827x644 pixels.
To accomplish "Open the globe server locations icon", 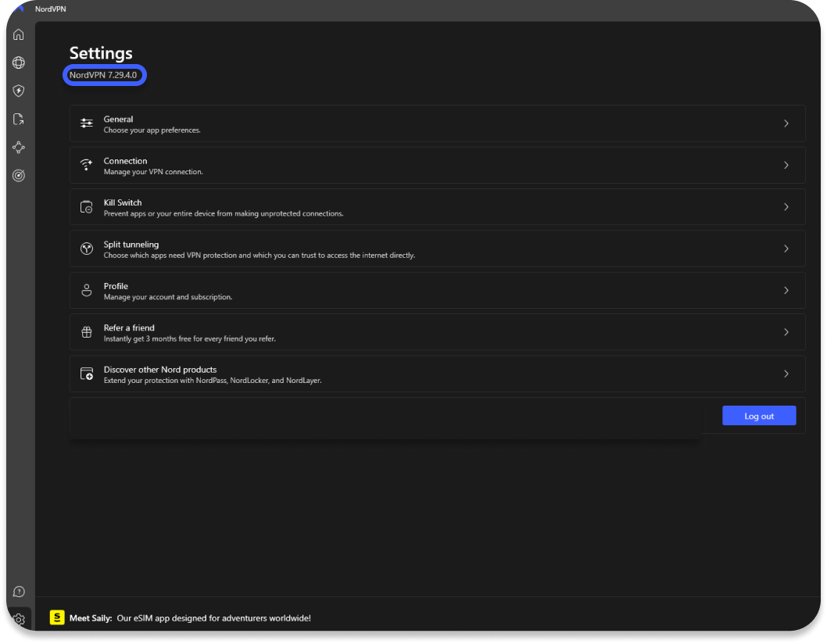I will coord(19,63).
